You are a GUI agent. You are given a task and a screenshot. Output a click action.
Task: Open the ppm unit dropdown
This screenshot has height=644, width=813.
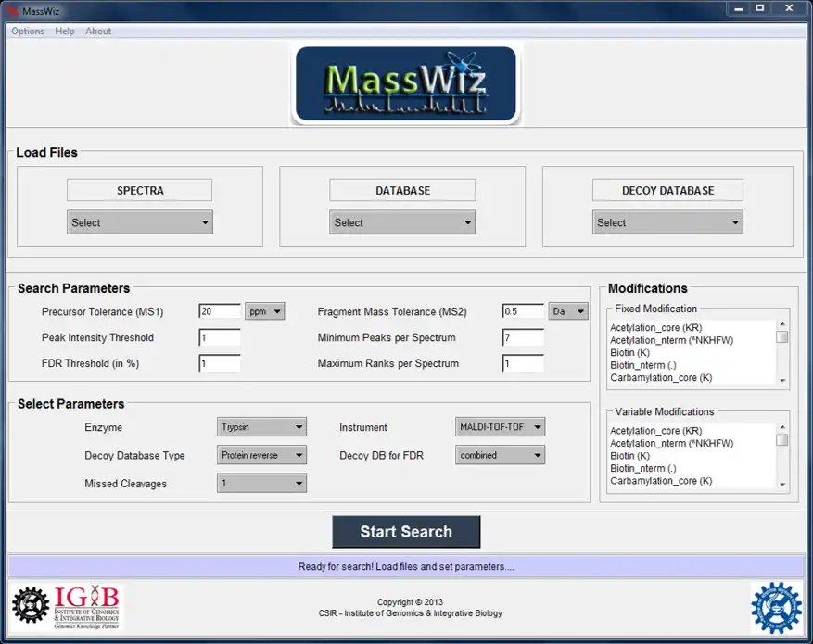pyautogui.click(x=264, y=311)
